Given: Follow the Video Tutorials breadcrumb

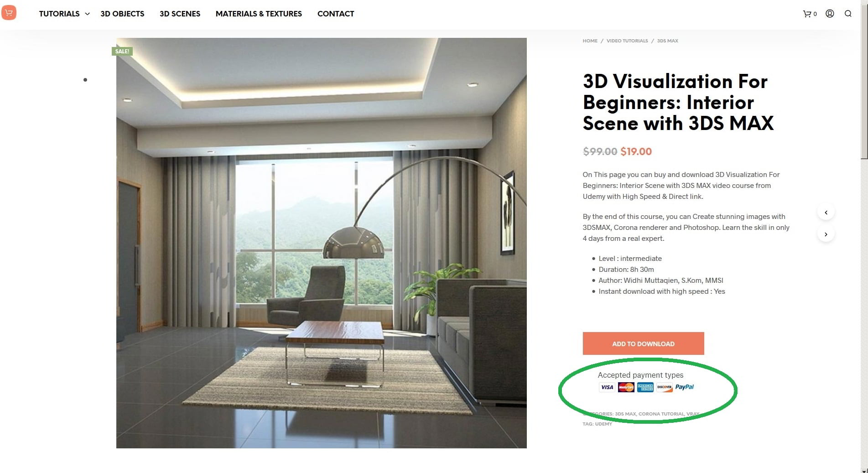Looking at the screenshot, I should 627,41.
